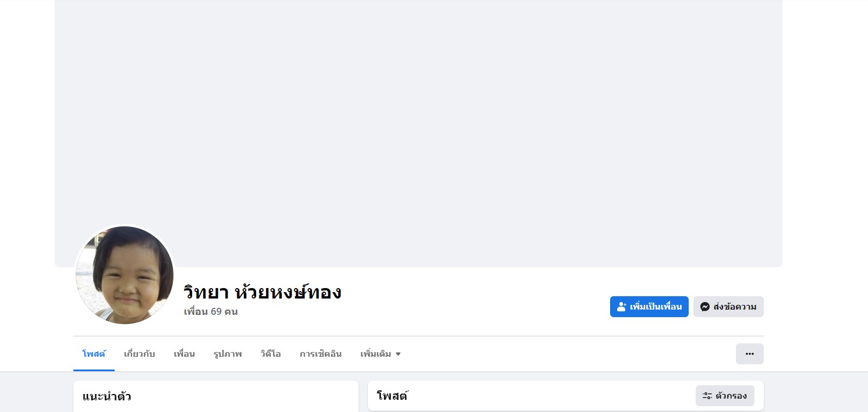
Task: Open the ตัวกรอง posts filter button
Action: pyautogui.click(x=725, y=396)
